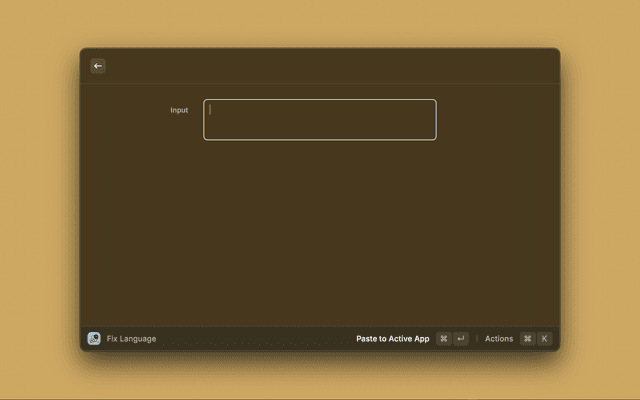
Task: Click the Command key icon beside Paste to Active App
Action: tap(443, 339)
